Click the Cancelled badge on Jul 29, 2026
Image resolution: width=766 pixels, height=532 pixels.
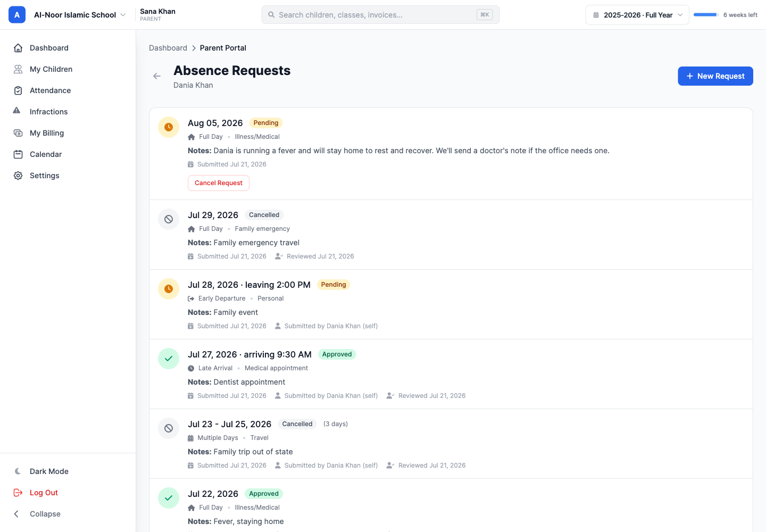(264, 215)
